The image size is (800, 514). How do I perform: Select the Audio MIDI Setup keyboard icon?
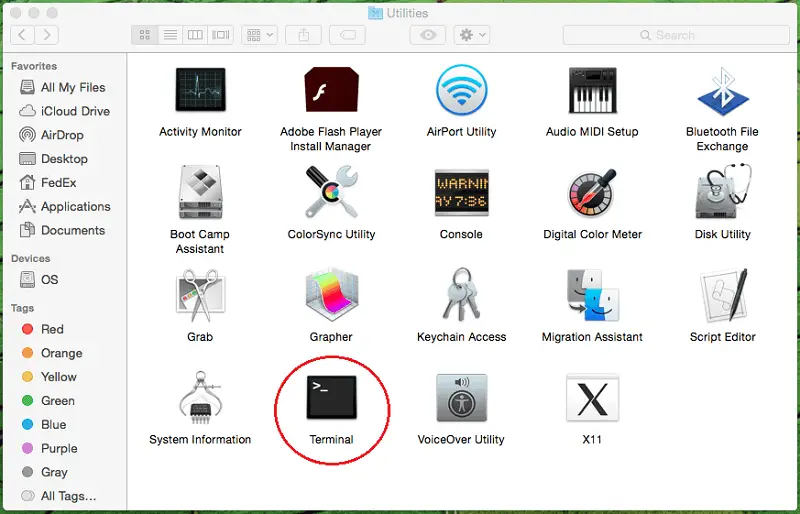(592, 90)
